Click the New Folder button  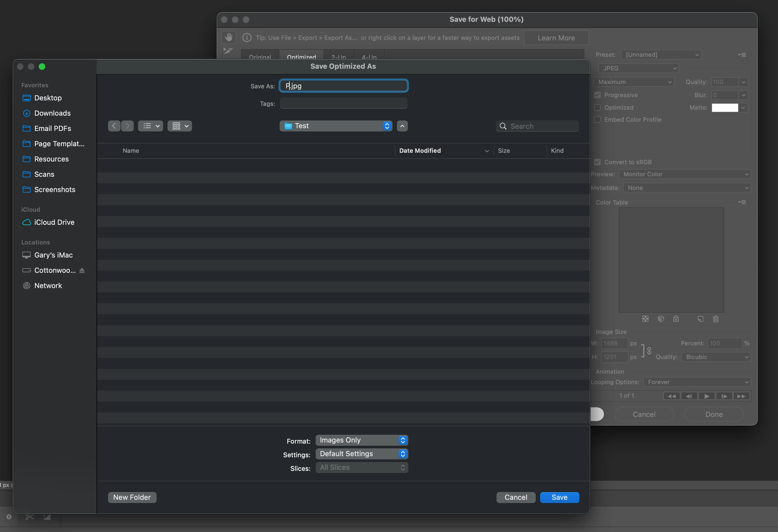pyautogui.click(x=132, y=497)
